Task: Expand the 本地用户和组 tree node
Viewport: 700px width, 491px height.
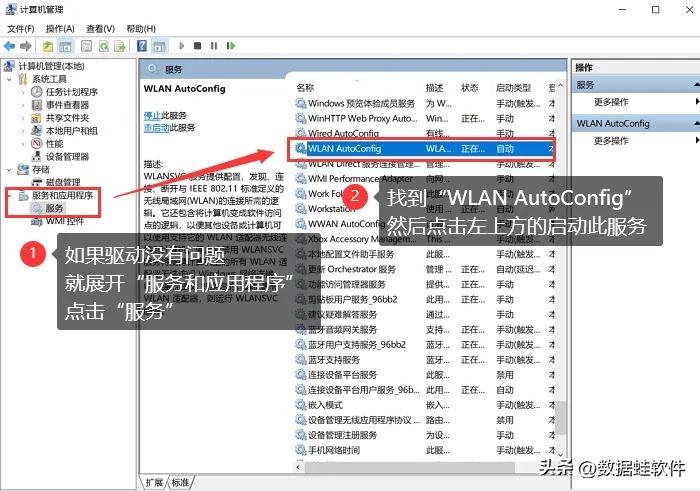Action: (x=23, y=131)
